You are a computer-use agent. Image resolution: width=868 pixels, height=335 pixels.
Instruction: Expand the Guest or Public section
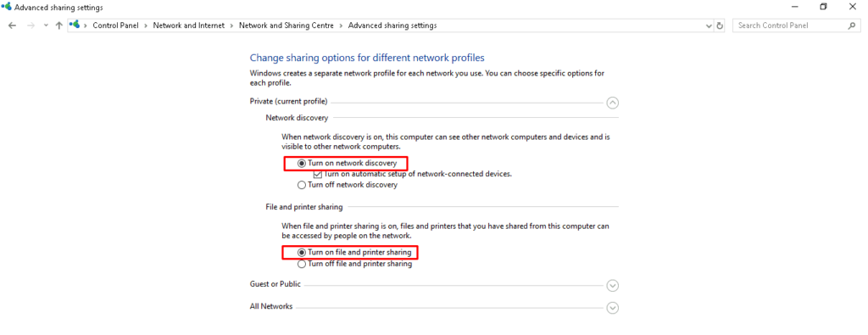pyautogui.click(x=612, y=286)
